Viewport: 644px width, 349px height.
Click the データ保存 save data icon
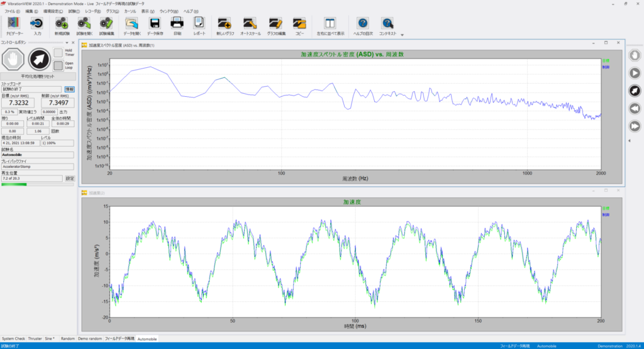click(x=155, y=26)
